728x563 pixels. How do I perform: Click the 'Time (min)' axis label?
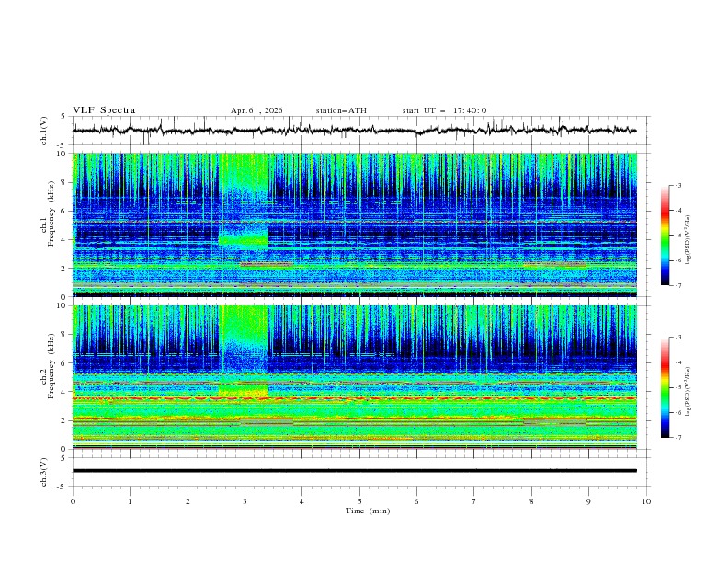point(368,511)
